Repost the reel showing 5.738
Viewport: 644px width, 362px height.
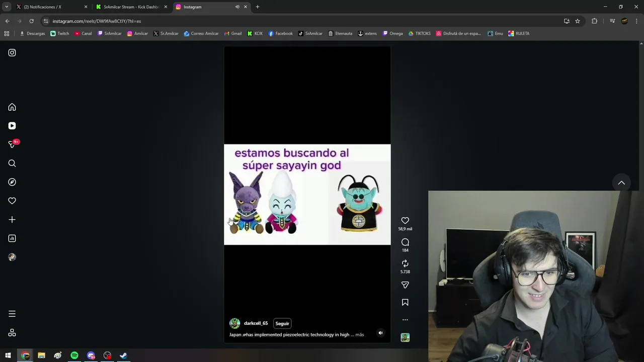(x=405, y=263)
